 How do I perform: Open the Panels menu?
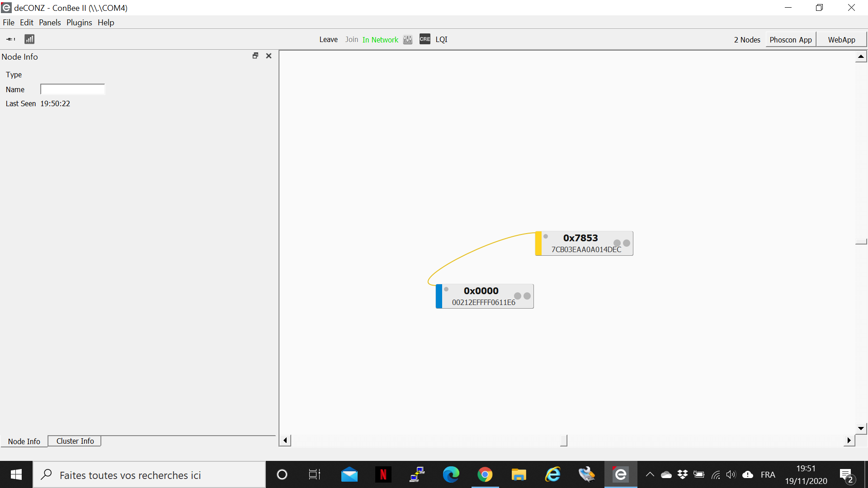click(50, 23)
